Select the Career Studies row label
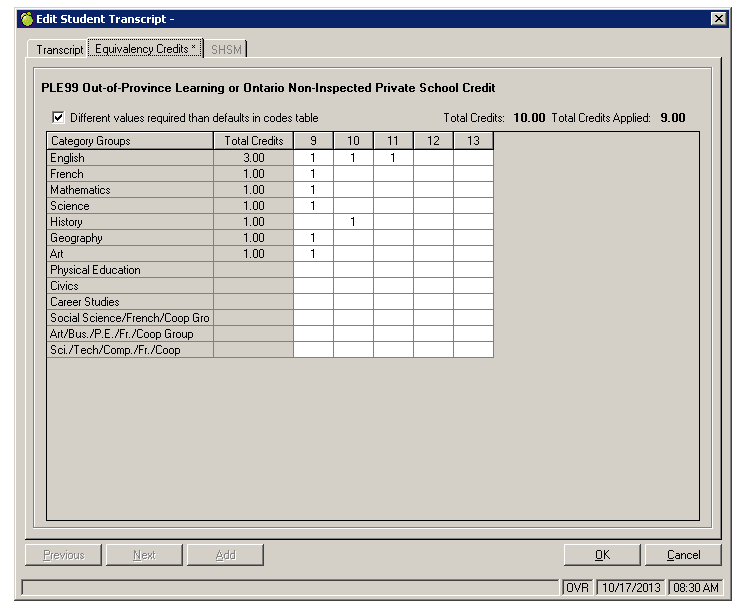The image size is (744, 606). [x=130, y=302]
